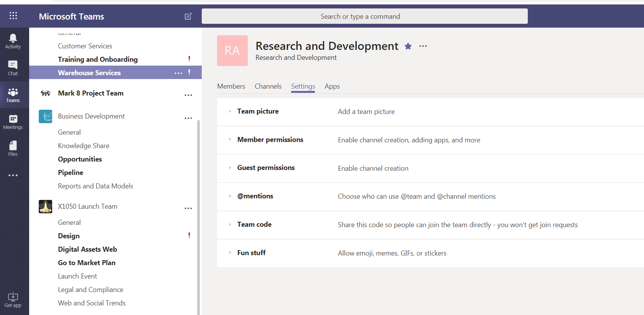This screenshot has height=315, width=644.
Task: Expand the Guest permissions section
Action: pyautogui.click(x=230, y=168)
